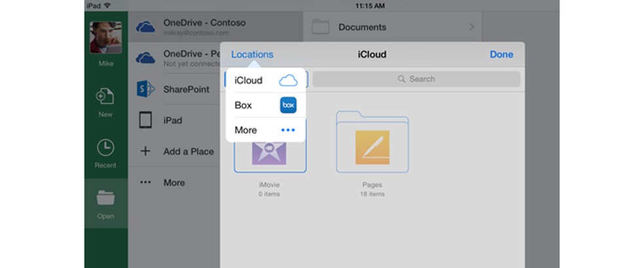The height and width of the screenshot is (268, 644).
Task: Tap Done to close iCloud picker
Action: (501, 54)
